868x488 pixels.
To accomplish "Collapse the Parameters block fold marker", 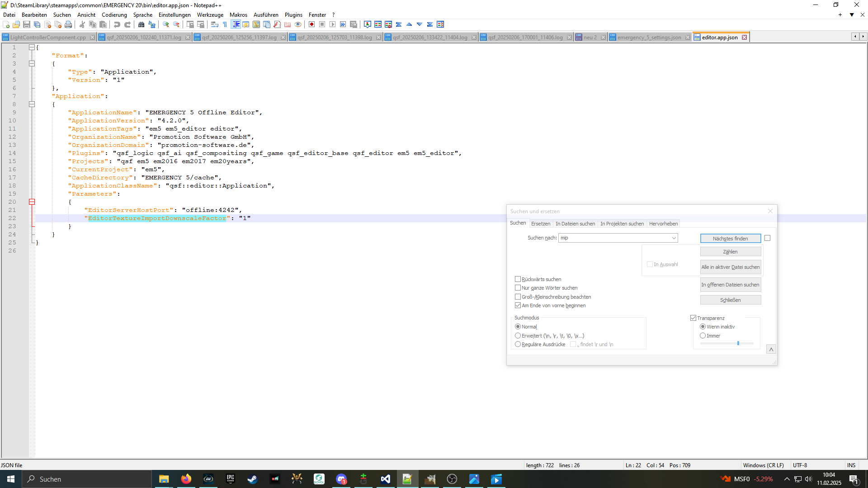I will (x=32, y=202).
